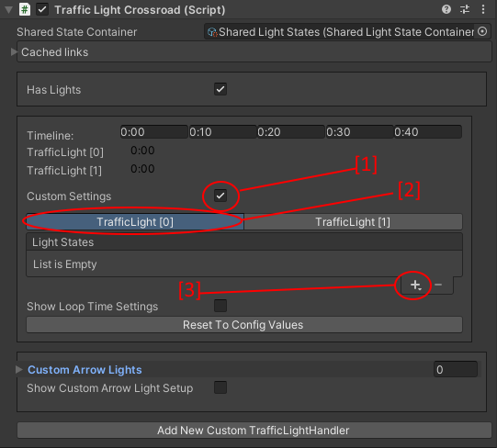Expand the Custom Arrow Lights foldout

(x=19, y=369)
